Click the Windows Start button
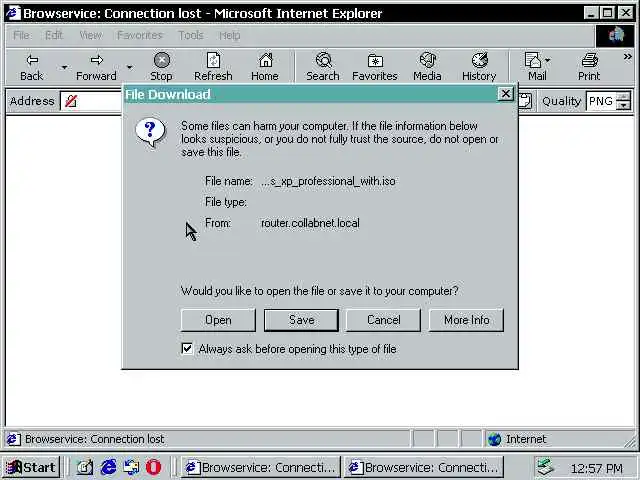The width and height of the screenshot is (640, 480). point(31,467)
